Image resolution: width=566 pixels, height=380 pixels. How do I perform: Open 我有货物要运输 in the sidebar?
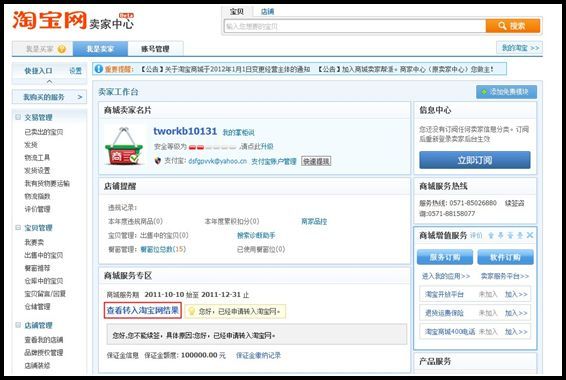pyautogui.click(x=47, y=183)
